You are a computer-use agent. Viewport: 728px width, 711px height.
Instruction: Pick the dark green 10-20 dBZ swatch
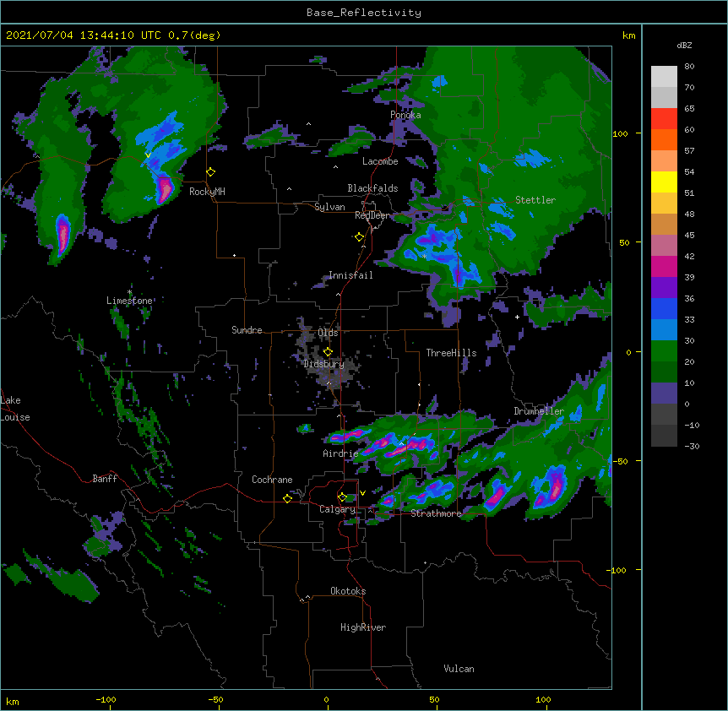point(664,372)
